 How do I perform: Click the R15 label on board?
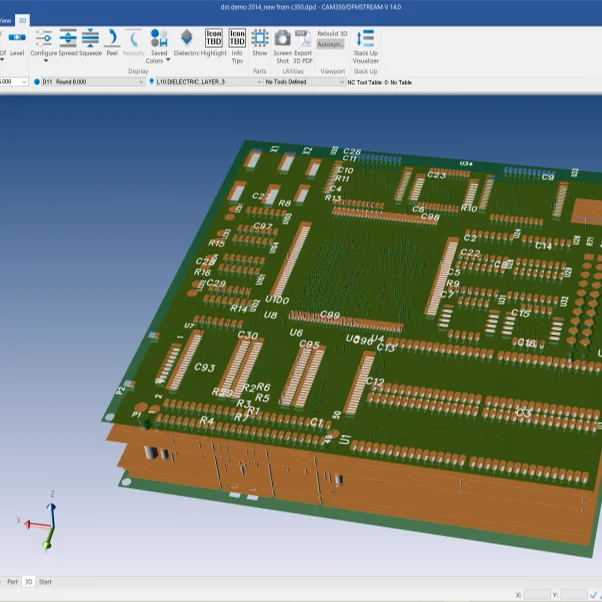coord(217,243)
